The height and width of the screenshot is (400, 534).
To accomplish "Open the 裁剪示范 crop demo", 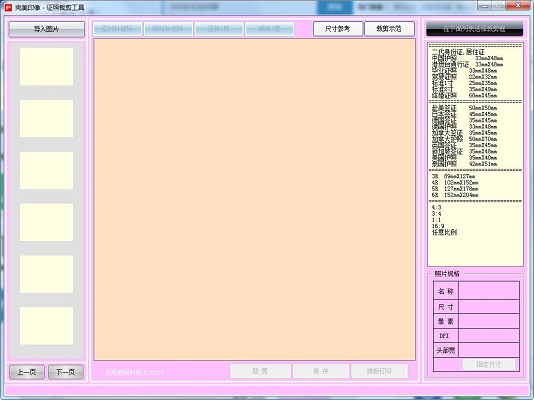I will click(389, 29).
